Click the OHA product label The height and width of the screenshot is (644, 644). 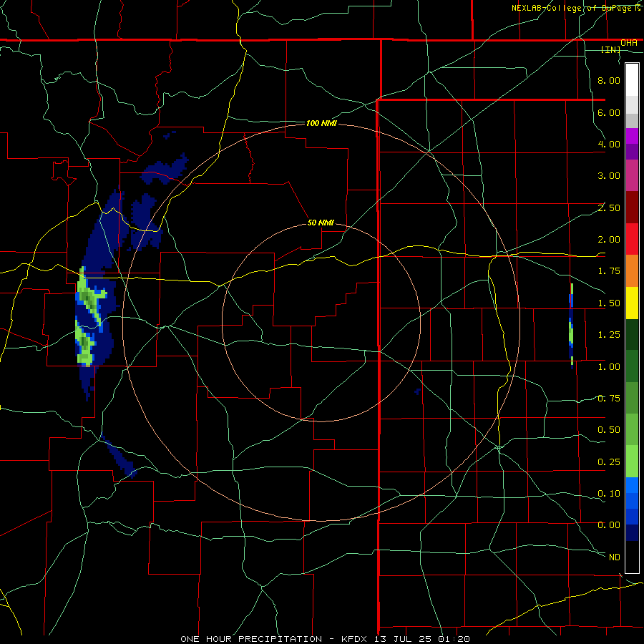point(629,43)
